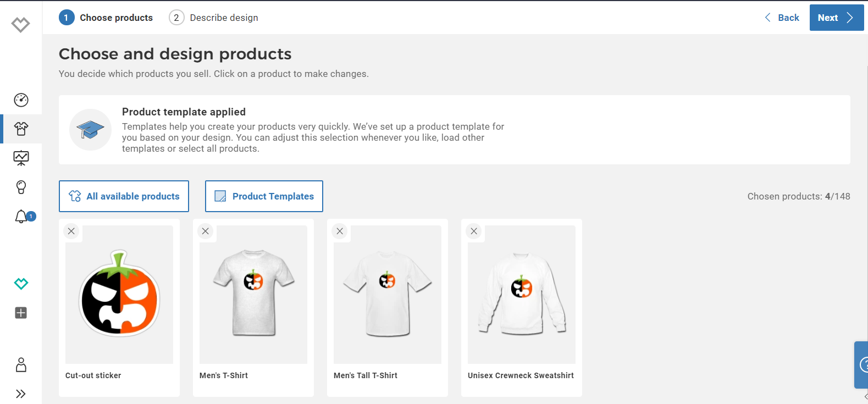
Task: Select the Products t-shirt icon in sidebar
Action: (21, 129)
